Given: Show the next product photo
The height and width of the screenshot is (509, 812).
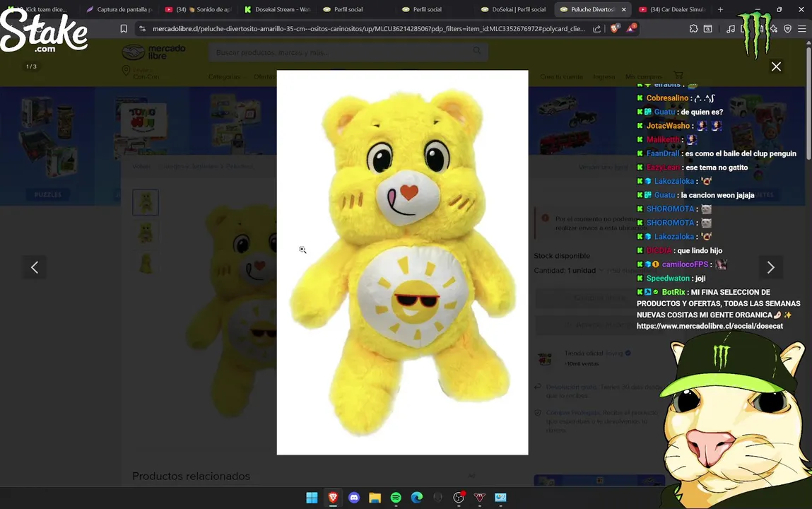Looking at the screenshot, I should [x=770, y=267].
